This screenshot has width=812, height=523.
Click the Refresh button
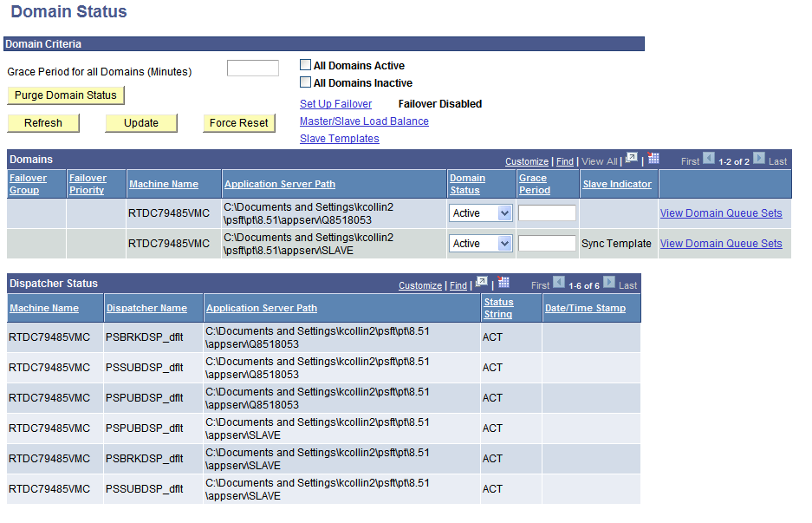(x=43, y=123)
